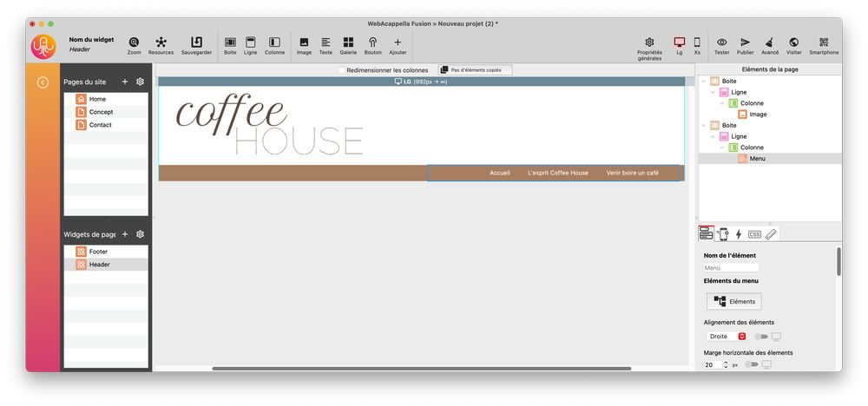Switch to the CSS properties tab
This screenshot has width=868, height=406.
(x=754, y=234)
